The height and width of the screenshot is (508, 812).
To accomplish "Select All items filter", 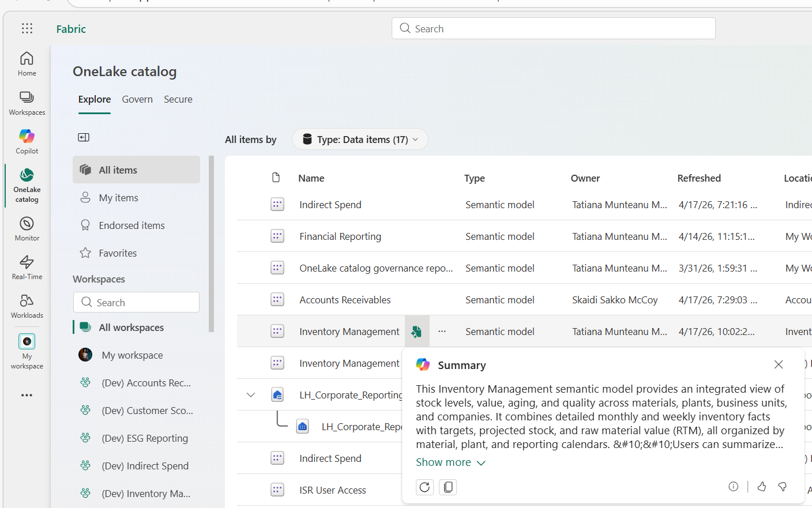I will pyautogui.click(x=137, y=170).
